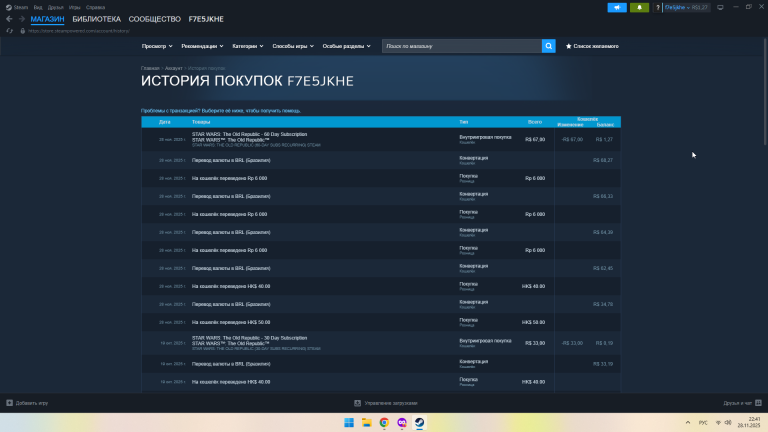Click the page vertical scrollbar
Image resolution: width=768 pixels, height=432 pixels.
pos(765,91)
